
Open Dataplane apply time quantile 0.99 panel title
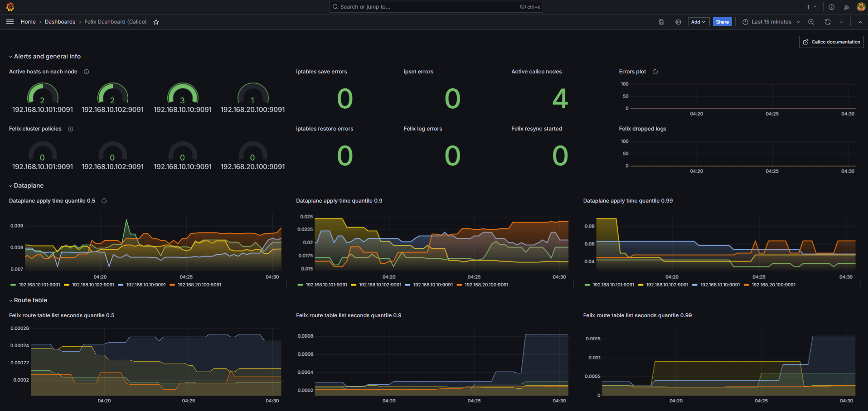[628, 201]
